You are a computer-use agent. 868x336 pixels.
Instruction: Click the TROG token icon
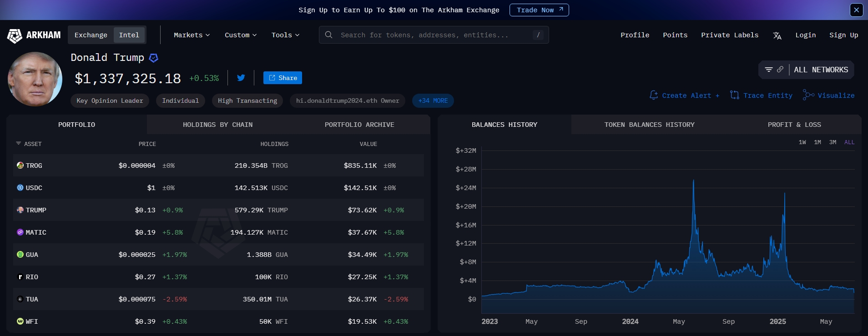(20, 165)
